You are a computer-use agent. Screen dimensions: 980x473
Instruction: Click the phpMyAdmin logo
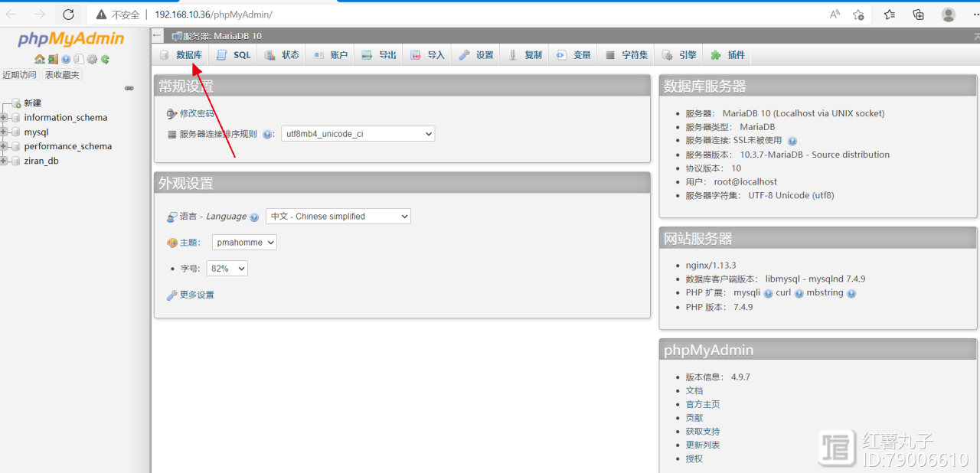coord(71,40)
